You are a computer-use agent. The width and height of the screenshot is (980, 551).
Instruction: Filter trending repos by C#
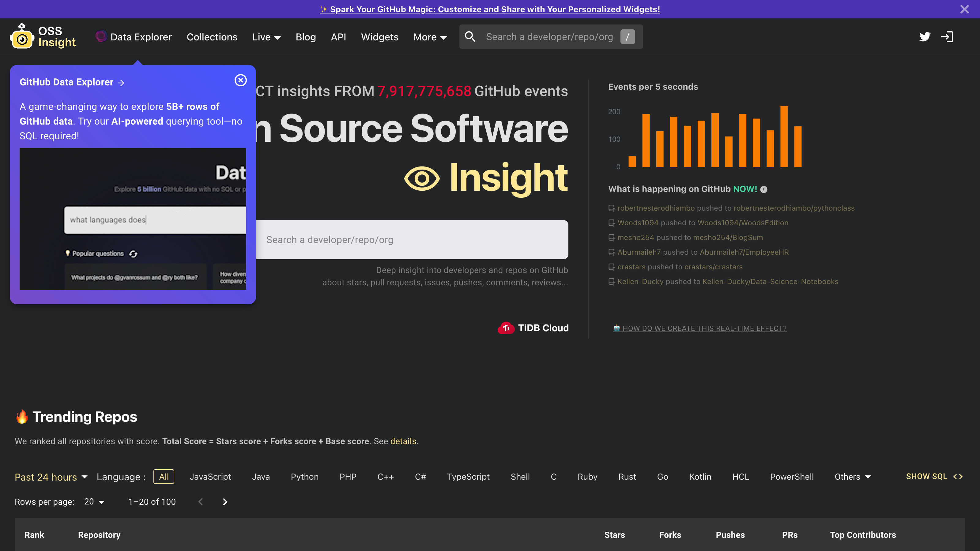(420, 477)
